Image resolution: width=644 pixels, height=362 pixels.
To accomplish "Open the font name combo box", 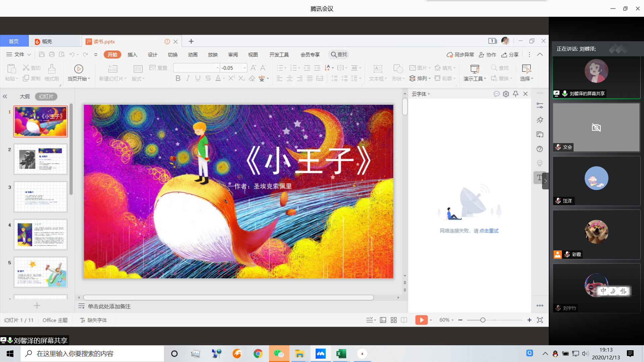I will pyautogui.click(x=197, y=68).
